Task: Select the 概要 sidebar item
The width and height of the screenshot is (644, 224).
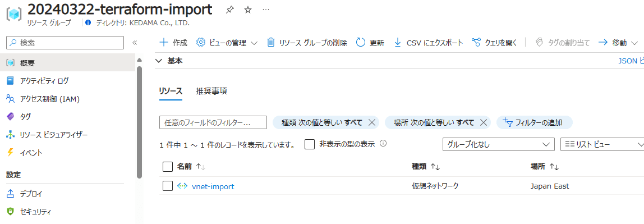Action: pos(67,63)
